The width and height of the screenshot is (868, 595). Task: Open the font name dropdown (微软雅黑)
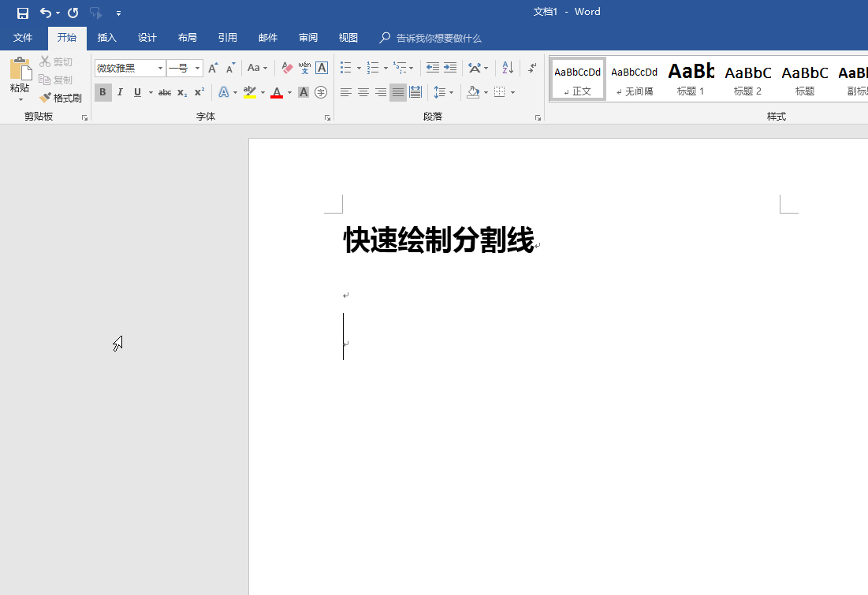161,69
